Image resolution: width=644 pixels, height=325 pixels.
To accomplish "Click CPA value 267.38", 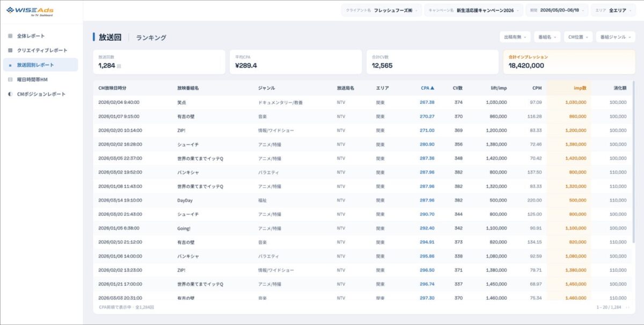I will [427, 102].
